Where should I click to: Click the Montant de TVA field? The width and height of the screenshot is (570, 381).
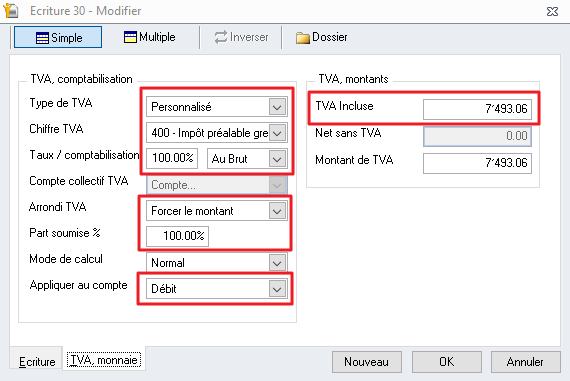pos(477,163)
